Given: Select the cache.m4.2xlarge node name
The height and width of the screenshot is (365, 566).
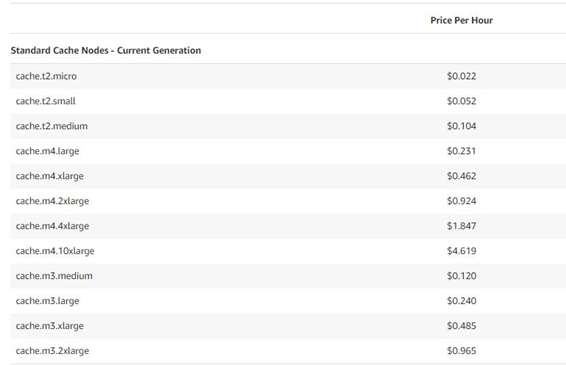Looking at the screenshot, I should coord(52,201).
